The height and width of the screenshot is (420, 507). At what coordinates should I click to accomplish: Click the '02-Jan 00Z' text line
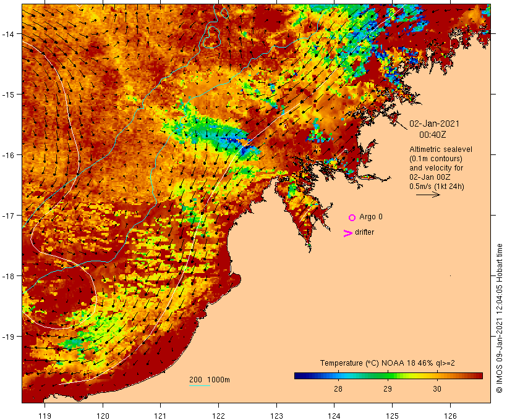(x=430, y=177)
